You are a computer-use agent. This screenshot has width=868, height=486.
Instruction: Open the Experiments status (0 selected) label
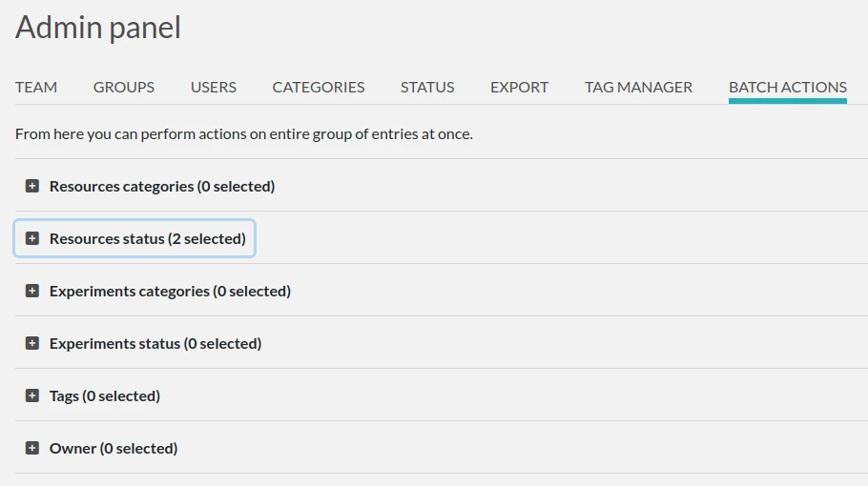155,344
